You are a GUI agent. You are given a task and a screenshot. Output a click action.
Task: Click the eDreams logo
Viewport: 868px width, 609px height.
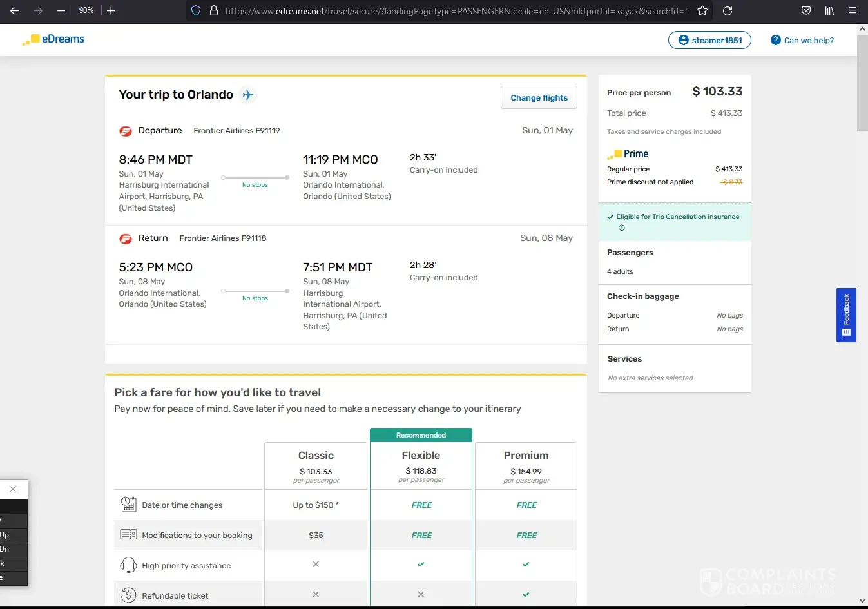click(53, 39)
